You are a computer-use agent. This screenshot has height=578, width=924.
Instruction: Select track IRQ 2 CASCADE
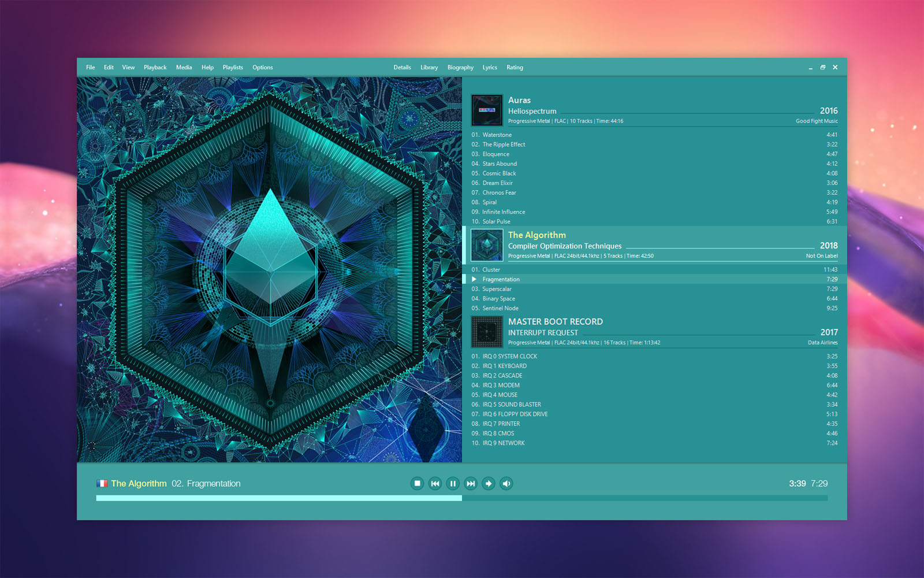pos(654,376)
